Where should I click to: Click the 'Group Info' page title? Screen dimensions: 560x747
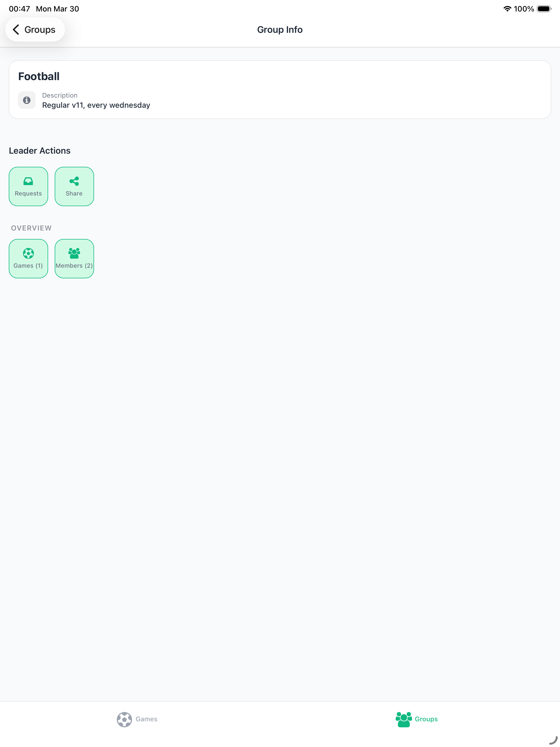[280, 30]
